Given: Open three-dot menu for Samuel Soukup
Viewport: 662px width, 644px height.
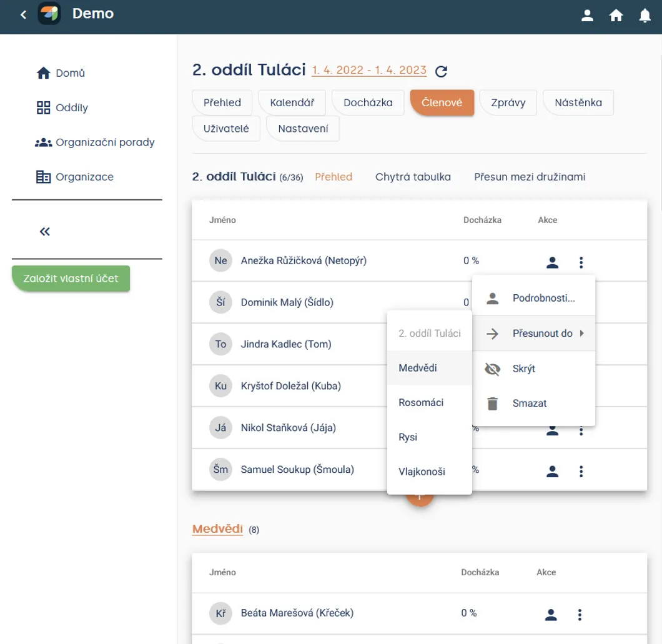Looking at the screenshot, I should click(581, 471).
